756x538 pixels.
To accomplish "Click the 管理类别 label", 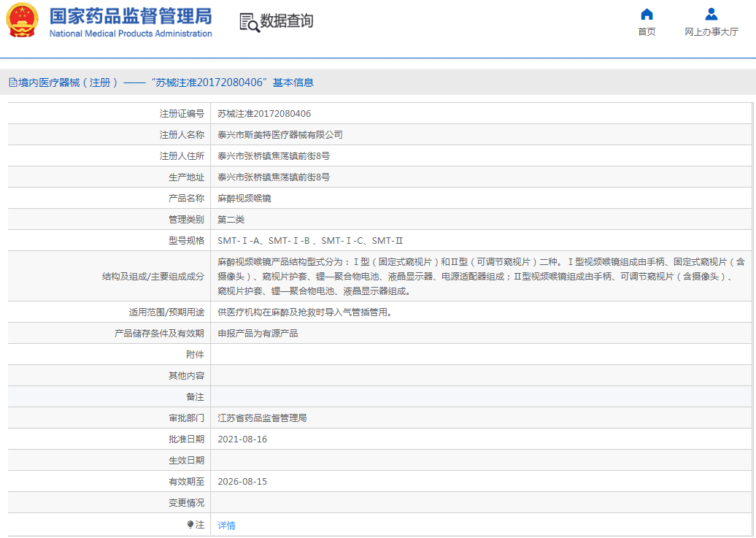I will (186, 220).
